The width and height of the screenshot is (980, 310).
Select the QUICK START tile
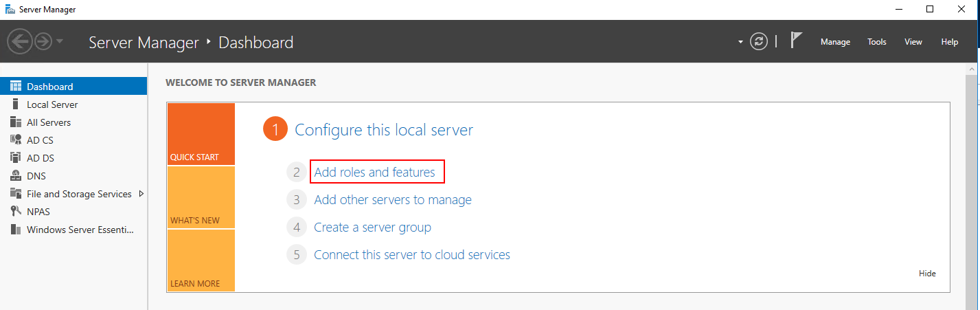click(x=201, y=134)
